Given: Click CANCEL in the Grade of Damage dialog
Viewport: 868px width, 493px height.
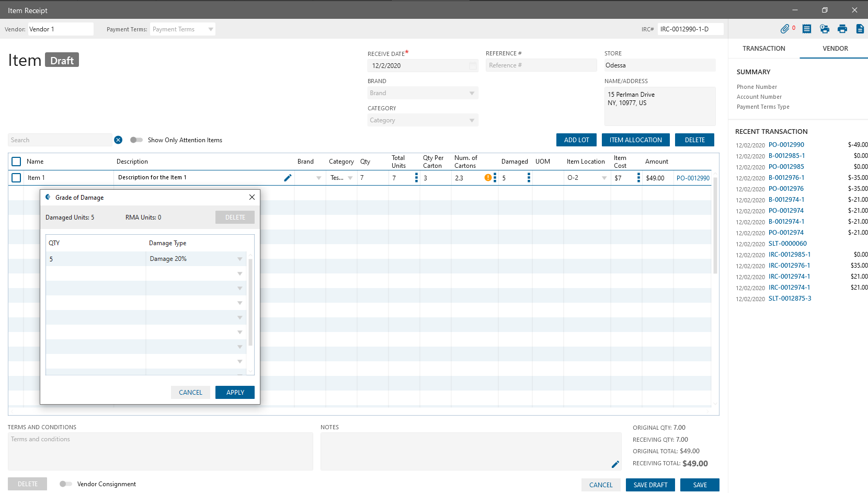Looking at the screenshot, I should 190,393.
